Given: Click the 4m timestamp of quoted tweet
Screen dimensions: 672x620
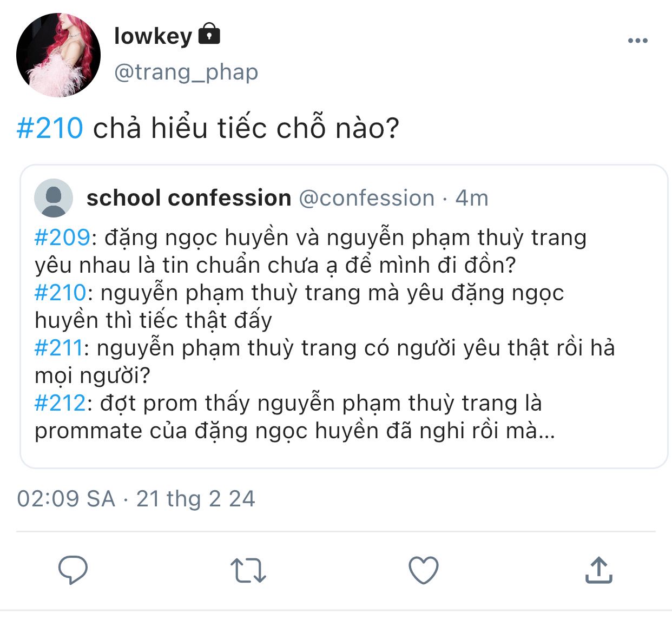Looking at the screenshot, I should point(472,198).
